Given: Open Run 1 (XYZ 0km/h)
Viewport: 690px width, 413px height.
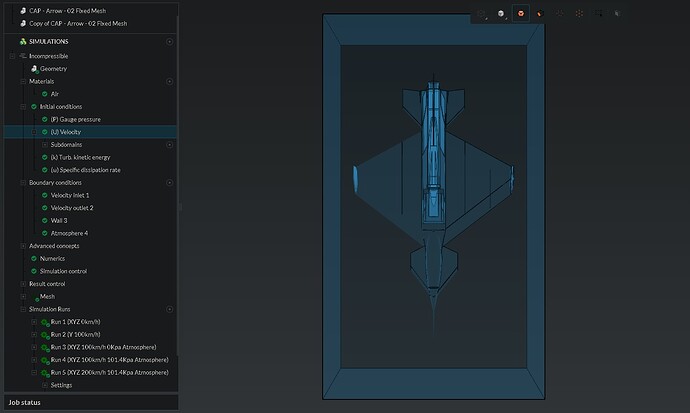Looking at the screenshot, I should tap(75, 322).
